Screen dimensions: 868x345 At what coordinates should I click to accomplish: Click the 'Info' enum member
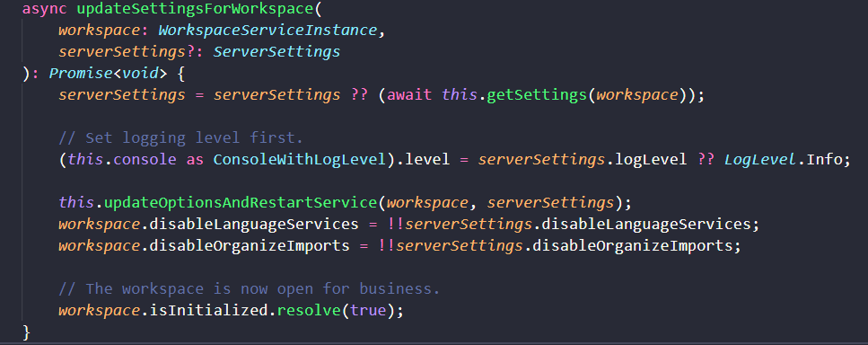tap(825, 160)
